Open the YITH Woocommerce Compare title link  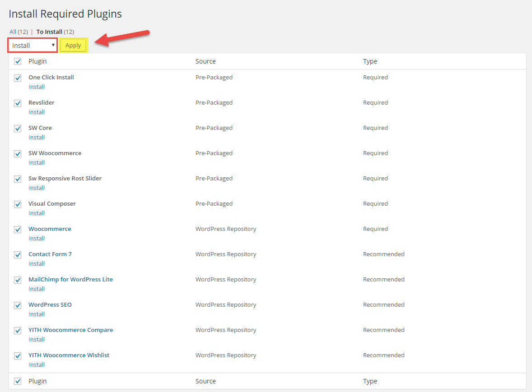pos(71,330)
